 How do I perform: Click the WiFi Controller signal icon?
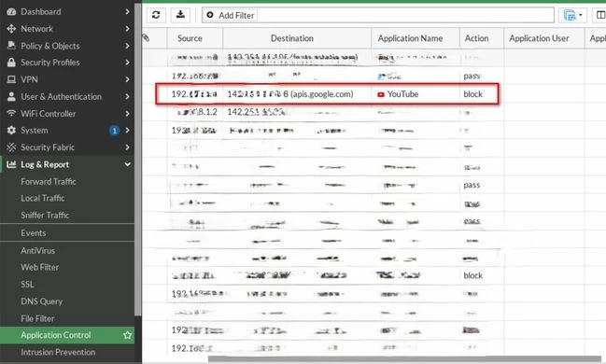(x=11, y=113)
